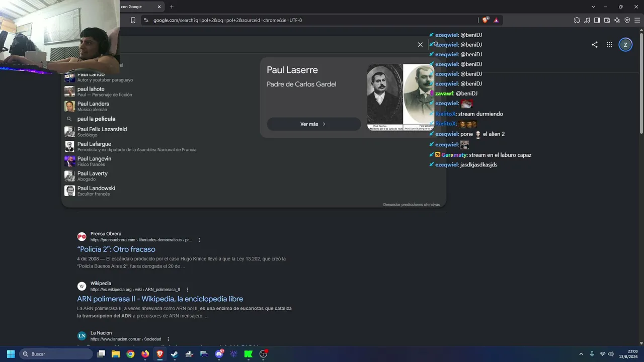Open the Google apps grid icon
Image resolution: width=644 pixels, height=362 pixels.
pyautogui.click(x=609, y=45)
